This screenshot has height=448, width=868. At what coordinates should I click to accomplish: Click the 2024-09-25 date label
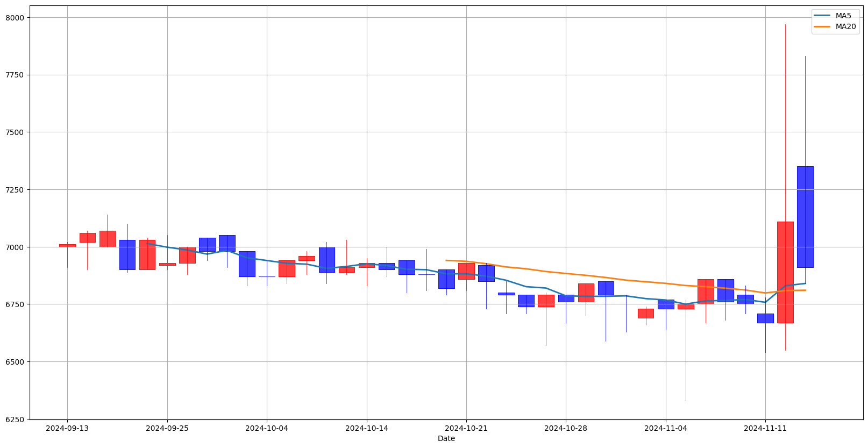pos(167,428)
